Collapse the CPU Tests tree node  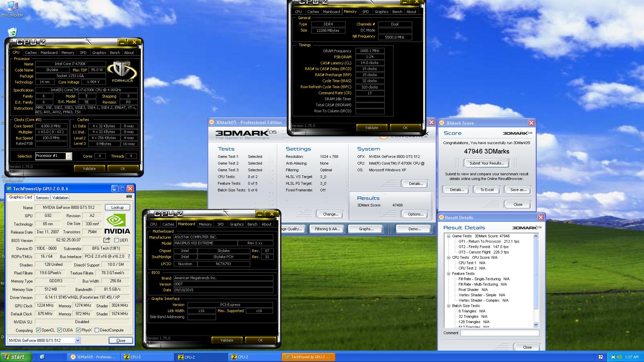pyautogui.click(x=448, y=257)
